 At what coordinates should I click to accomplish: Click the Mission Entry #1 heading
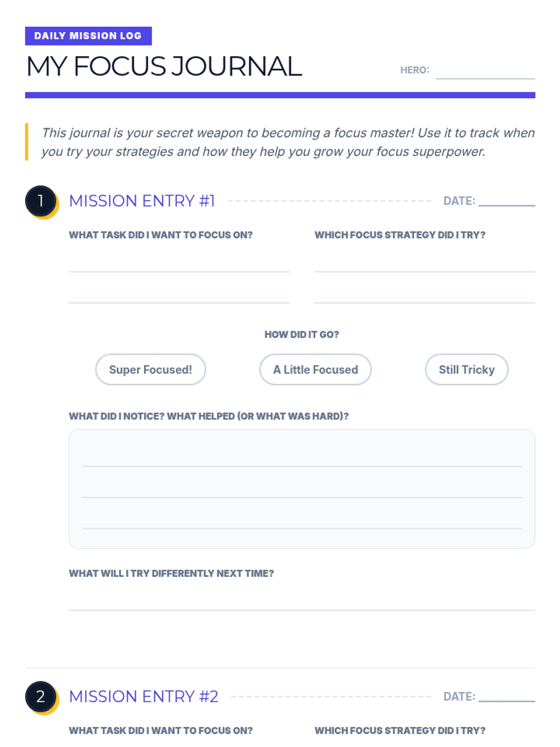click(x=142, y=201)
